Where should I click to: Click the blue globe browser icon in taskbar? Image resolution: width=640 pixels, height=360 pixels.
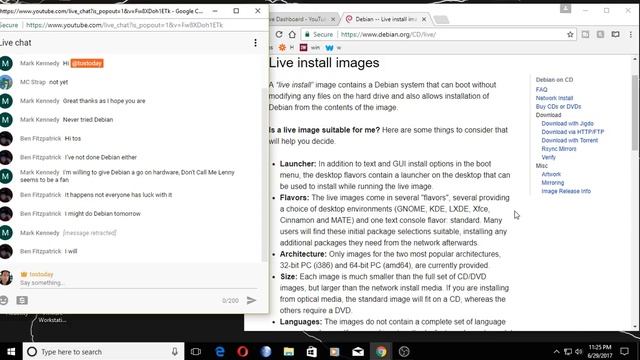pyautogui.click(x=266, y=351)
